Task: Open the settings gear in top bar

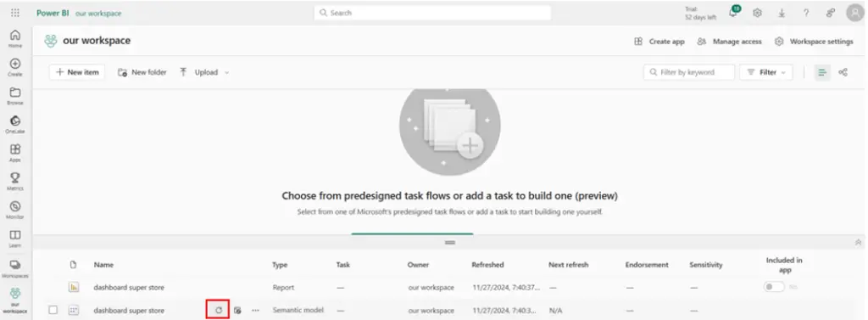Action: pyautogui.click(x=757, y=13)
